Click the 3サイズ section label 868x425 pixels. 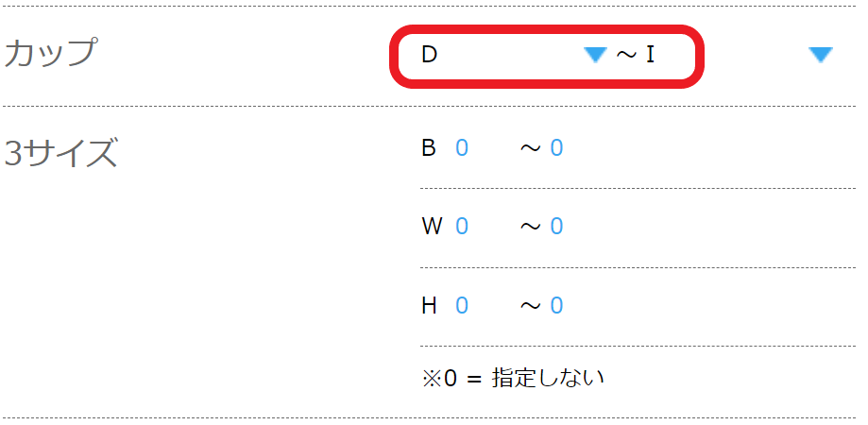click(61, 153)
